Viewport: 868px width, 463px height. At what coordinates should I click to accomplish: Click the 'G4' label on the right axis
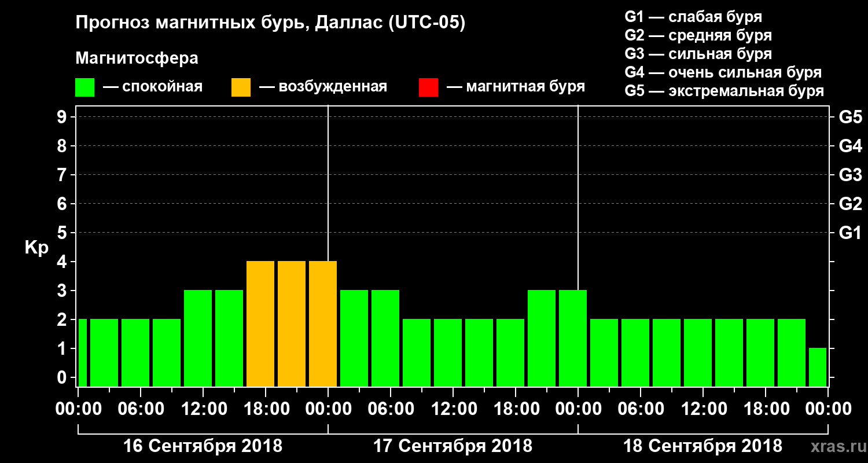(x=850, y=146)
